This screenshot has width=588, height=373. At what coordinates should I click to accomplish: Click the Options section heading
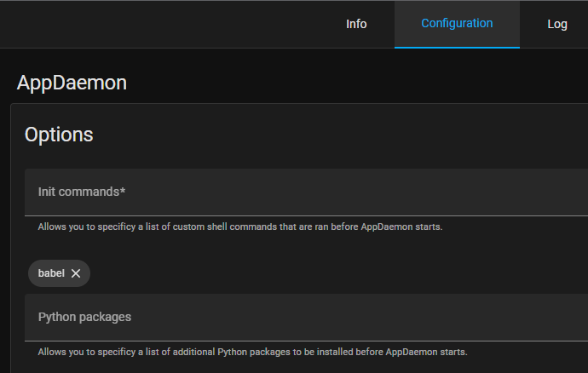click(x=59, y=135)
